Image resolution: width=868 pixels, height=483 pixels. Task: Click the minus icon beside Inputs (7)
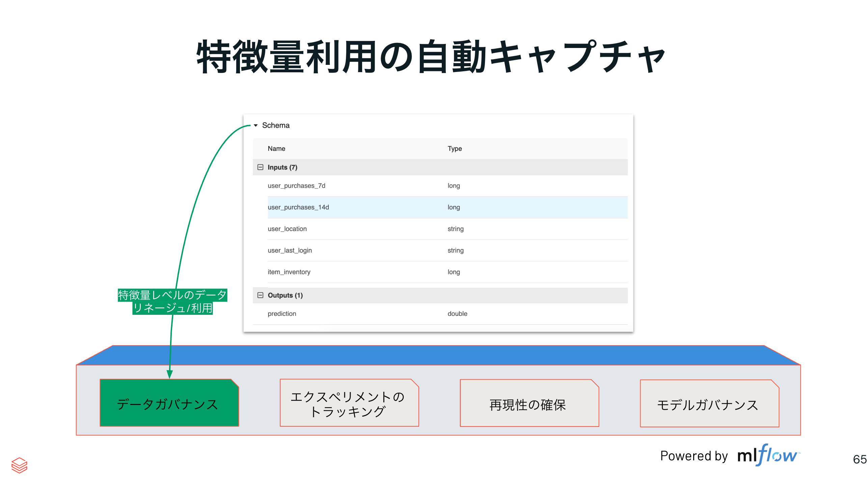pyautogui.click(x=261, y=167)
